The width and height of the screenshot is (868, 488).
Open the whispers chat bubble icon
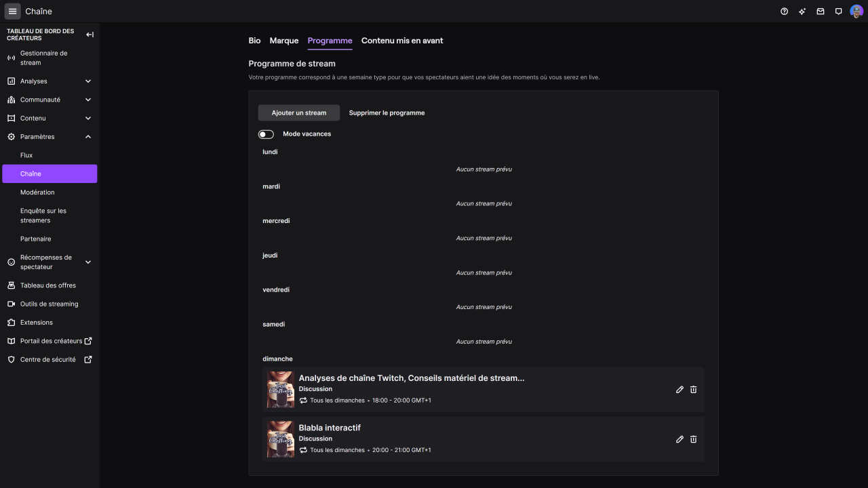click(839, 12)
